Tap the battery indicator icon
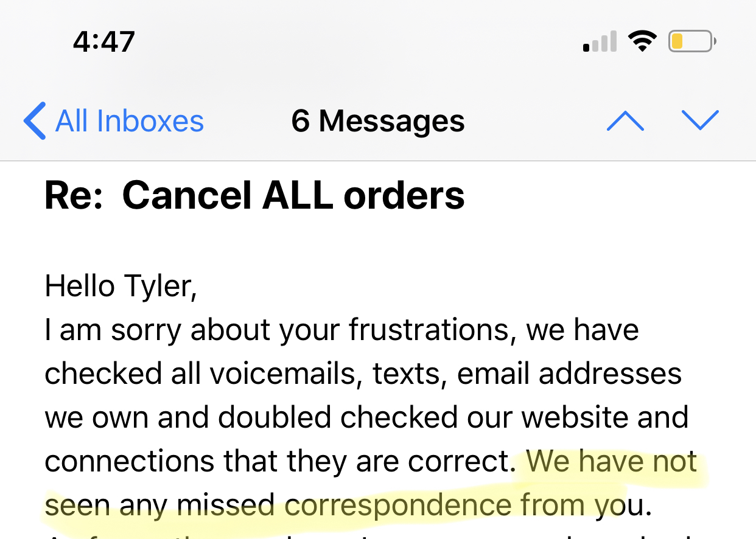The height and width of the screenshot is (539, 756). point(692,42)
